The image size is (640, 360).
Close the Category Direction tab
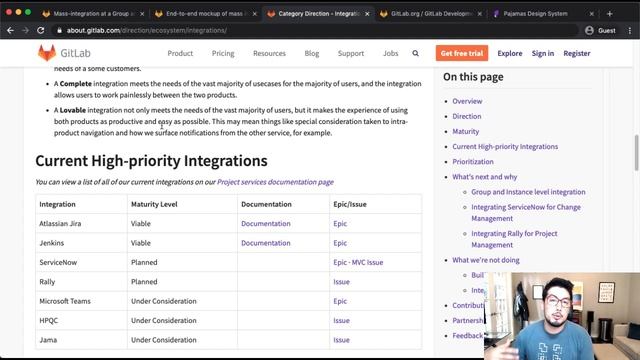coord(367,14)
